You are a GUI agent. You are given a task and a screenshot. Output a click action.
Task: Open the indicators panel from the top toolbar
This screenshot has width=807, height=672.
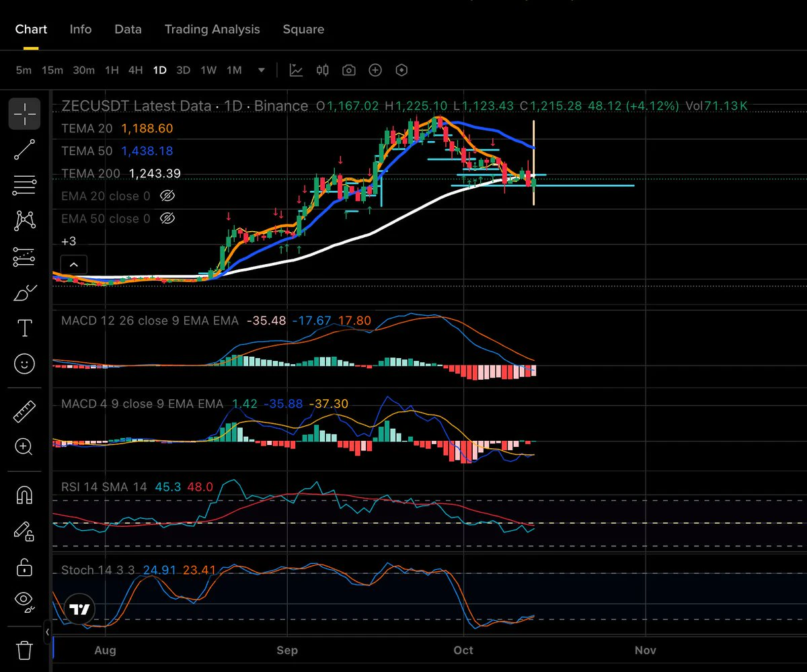coord(296,70)
